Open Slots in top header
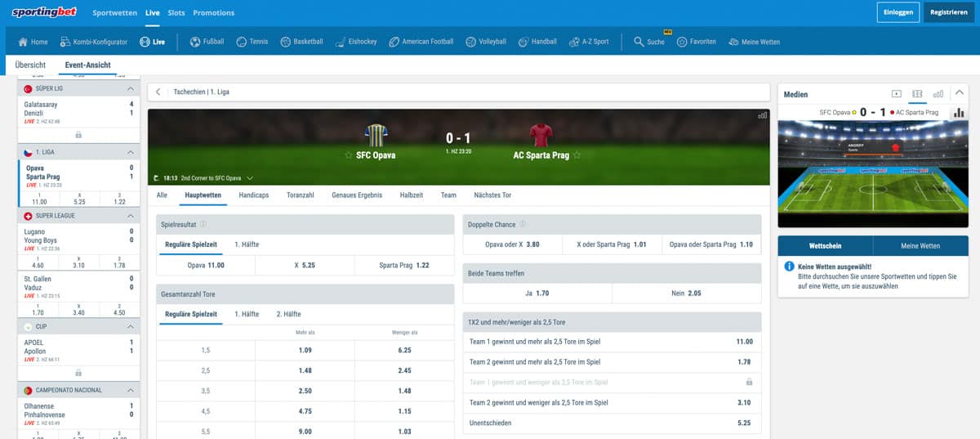This screenshot has height=439, width=980. [176, 13]
